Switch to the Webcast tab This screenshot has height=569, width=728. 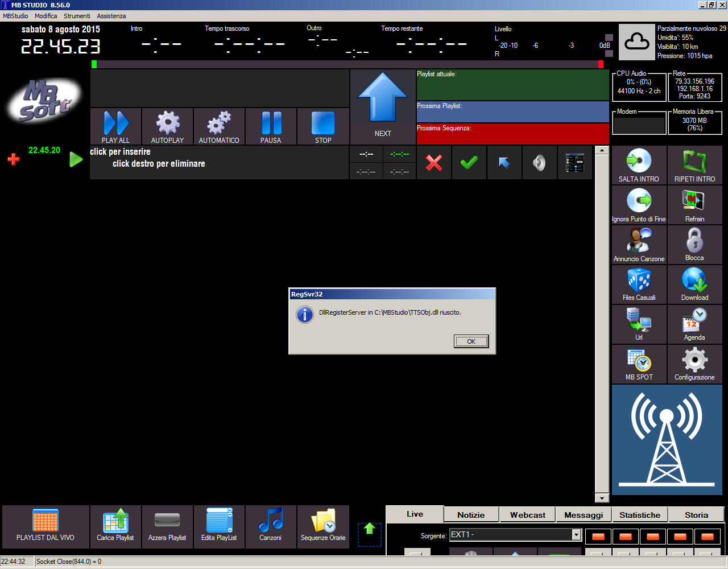(527, 515)
